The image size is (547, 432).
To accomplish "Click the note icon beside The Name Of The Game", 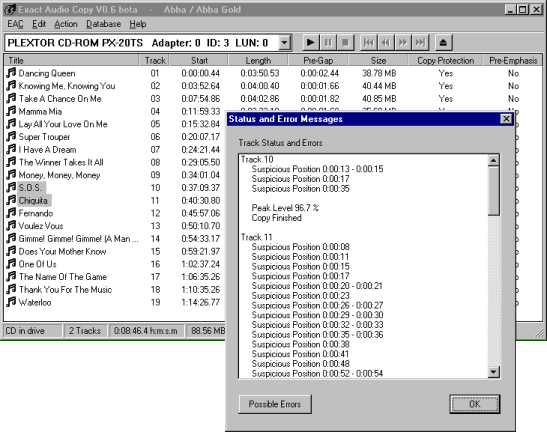I will [11, 276].
